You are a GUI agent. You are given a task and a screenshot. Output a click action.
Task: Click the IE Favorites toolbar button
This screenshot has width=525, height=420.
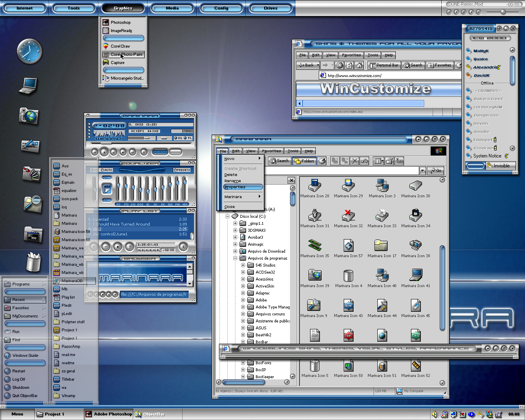coord(439,65)
